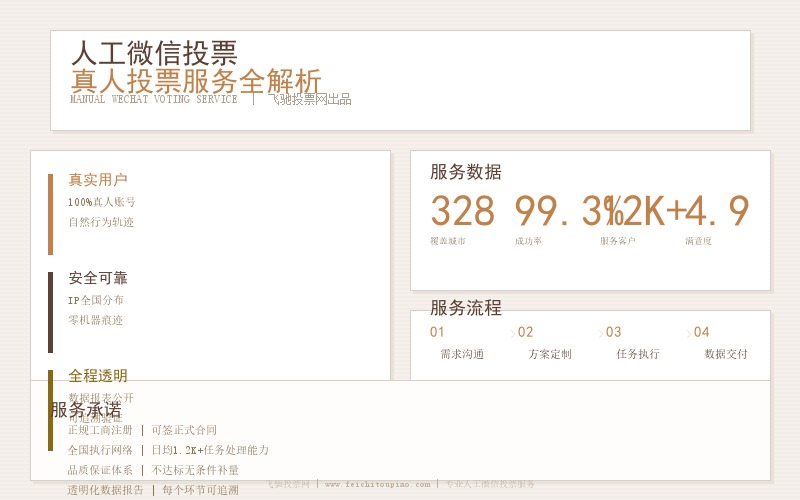Viewport: 800px width, 500px height.
Task: Click the '99.3%' success rate value
Action: click(x=568, y=210)
